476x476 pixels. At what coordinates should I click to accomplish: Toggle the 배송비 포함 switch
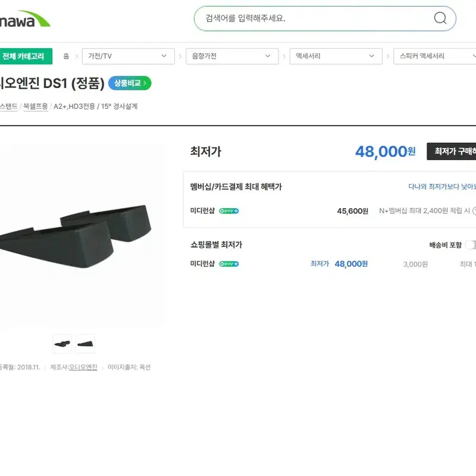pyautogui.click(x=471, y=245)
